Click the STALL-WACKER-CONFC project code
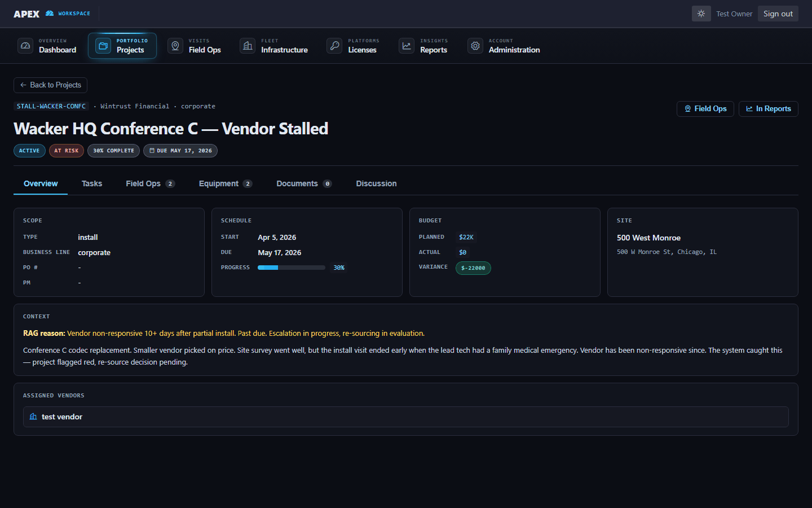 click(51, 106)
